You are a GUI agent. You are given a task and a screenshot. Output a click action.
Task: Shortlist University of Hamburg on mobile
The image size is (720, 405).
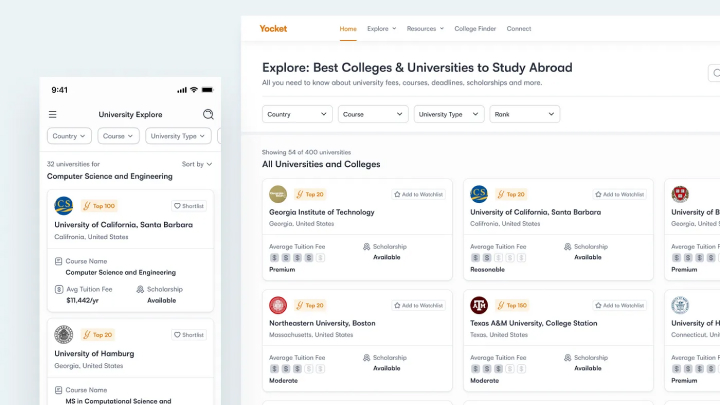(x=189, y=335)
